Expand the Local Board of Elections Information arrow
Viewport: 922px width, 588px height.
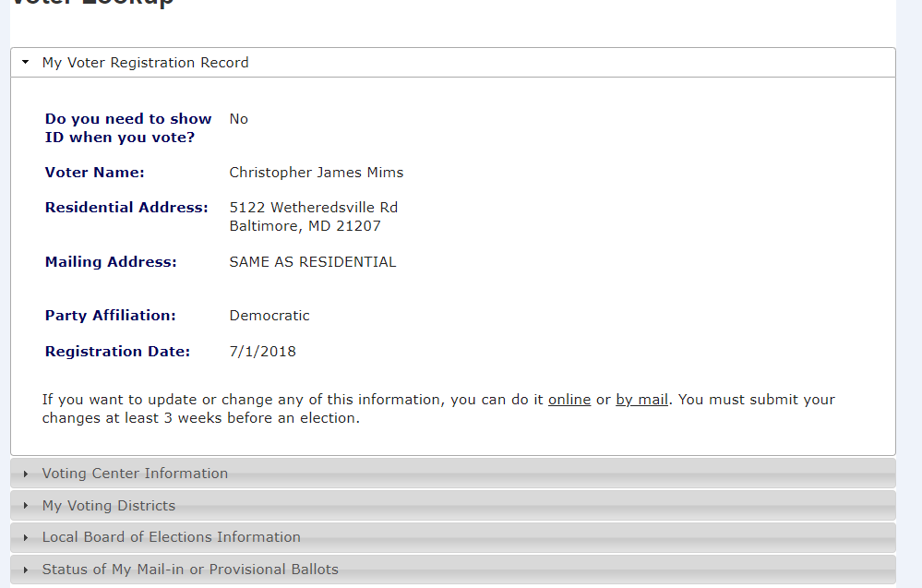pos(25,537)
